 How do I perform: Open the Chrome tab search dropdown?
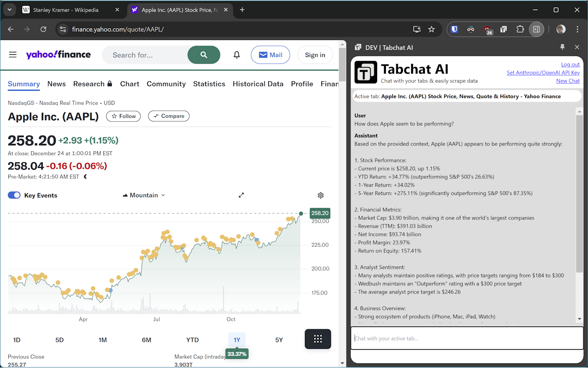tap(9, 10)
